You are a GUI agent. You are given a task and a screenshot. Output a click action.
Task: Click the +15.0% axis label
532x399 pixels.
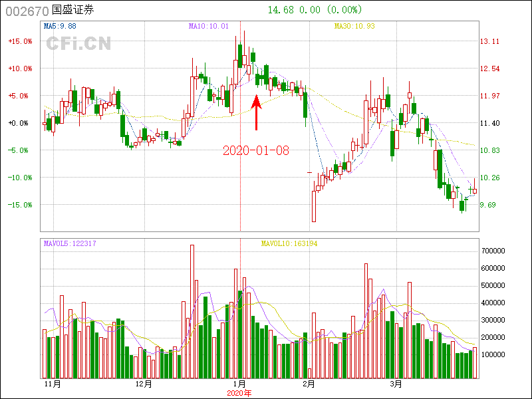(21, 41)
